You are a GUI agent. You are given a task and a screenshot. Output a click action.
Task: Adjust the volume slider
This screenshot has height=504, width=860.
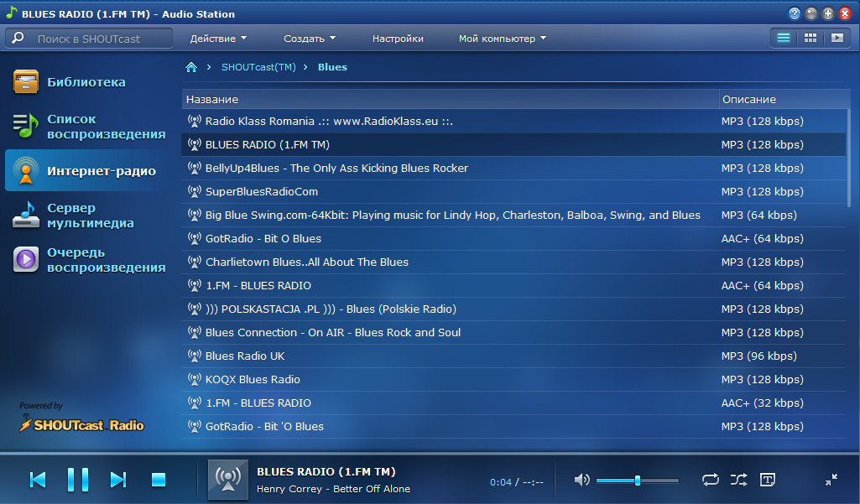pyautogui.click(x=638, y=481)
